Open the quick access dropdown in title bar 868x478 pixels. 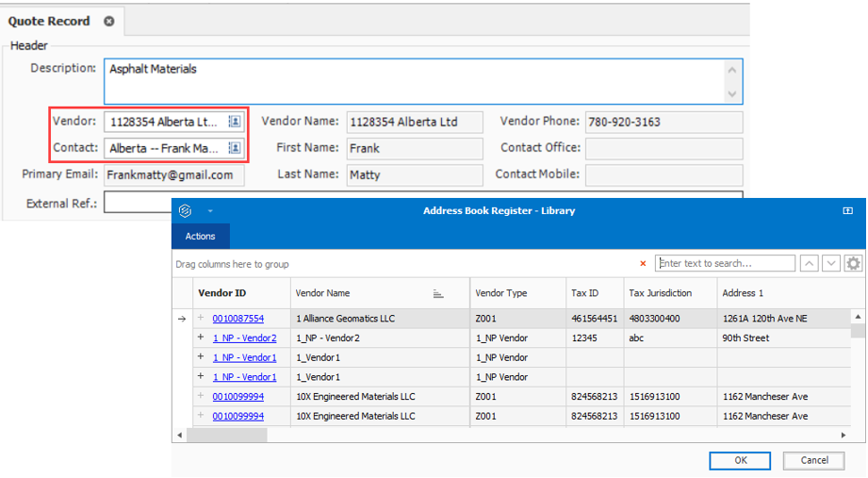pyautogui.click(x=210, y=211)
